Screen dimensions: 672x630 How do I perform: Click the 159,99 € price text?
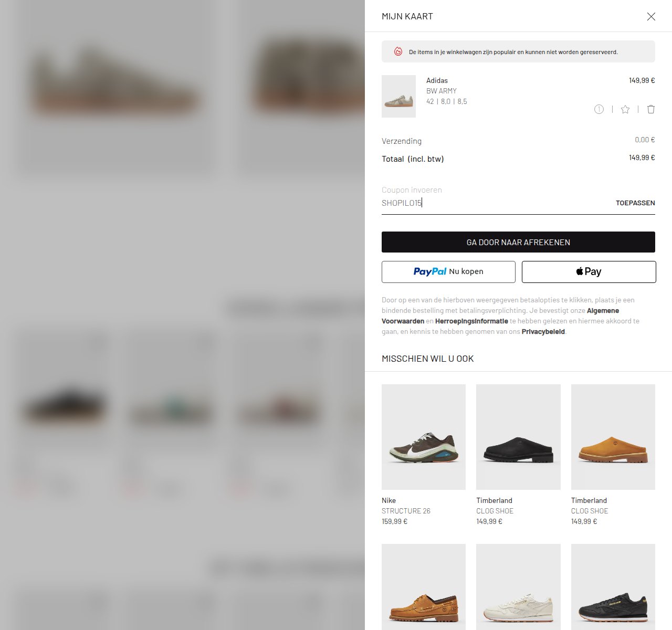click(394, 521)
